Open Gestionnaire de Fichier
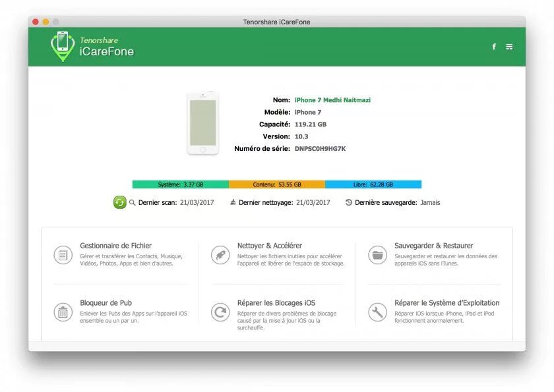 click(116, 246)
